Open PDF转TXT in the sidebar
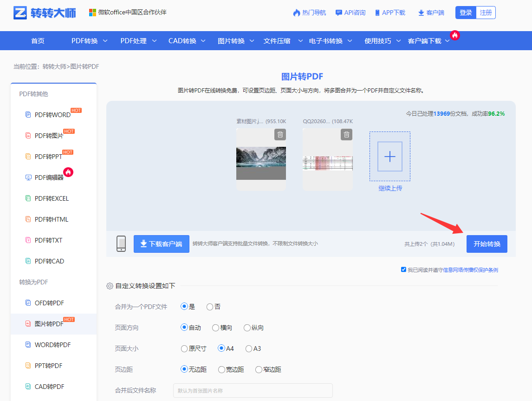The width and height of the screenshot is (532, 401). (49, 240)
